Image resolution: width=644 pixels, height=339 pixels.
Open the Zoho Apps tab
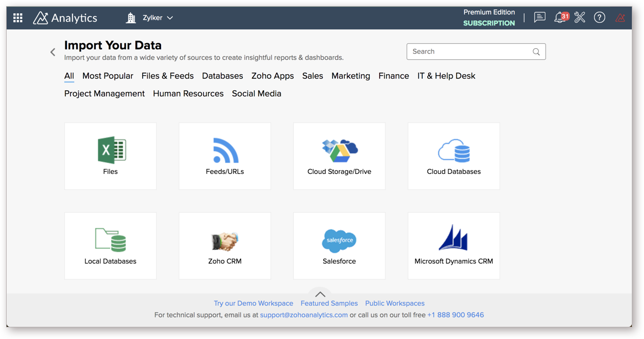[273, 76]
